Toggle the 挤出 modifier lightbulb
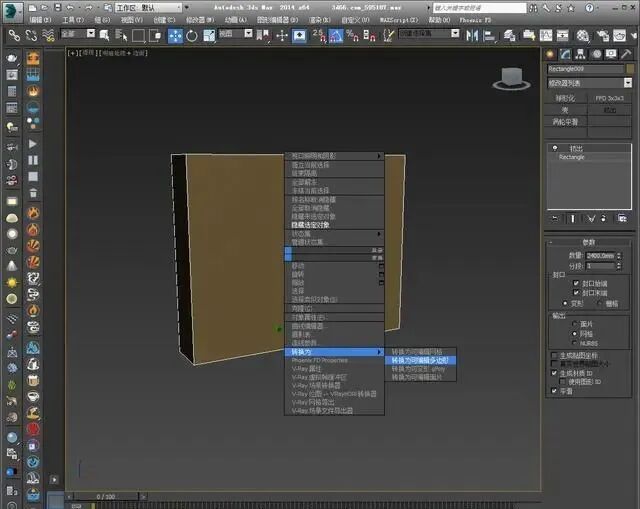The height and width of the screenshot is (509, 640). point(555,148)
